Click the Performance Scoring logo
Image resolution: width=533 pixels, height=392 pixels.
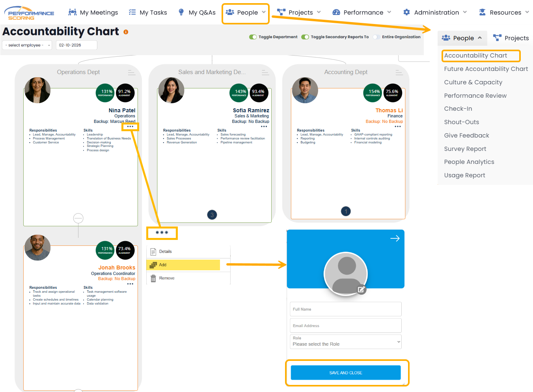pos(31,13)
